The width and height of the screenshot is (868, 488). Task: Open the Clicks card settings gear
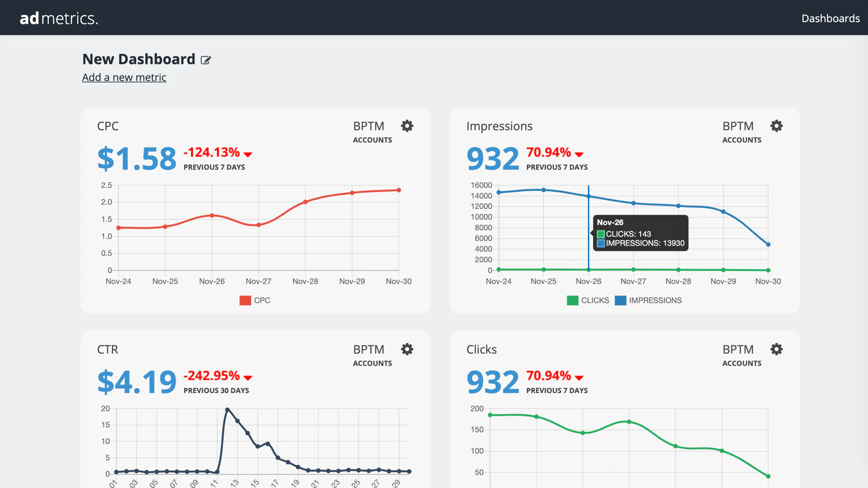coord(776,349)
